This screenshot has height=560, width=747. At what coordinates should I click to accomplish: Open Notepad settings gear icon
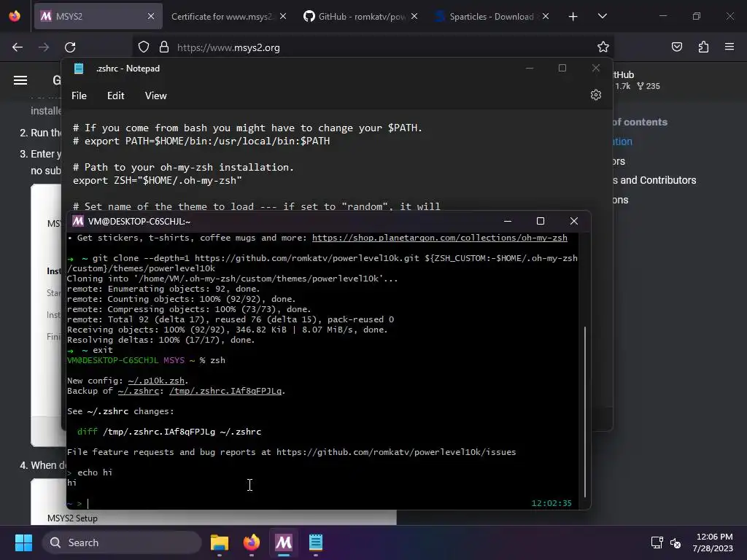click(x=595, y=96)
